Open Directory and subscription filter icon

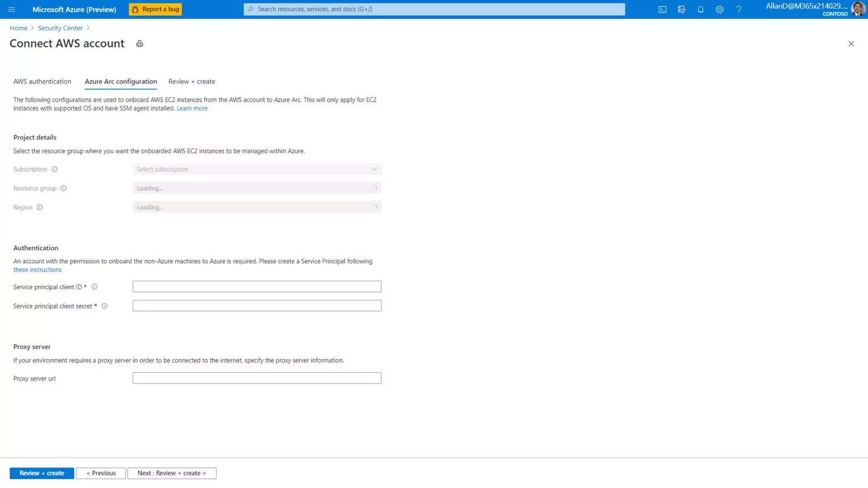click(x=681, y=9)
